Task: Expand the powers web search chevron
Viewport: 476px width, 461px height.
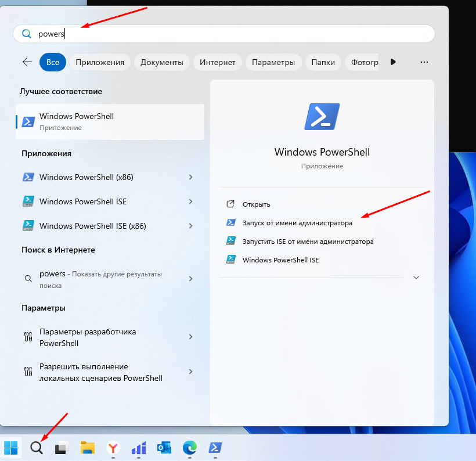Action: pos(190,279)
